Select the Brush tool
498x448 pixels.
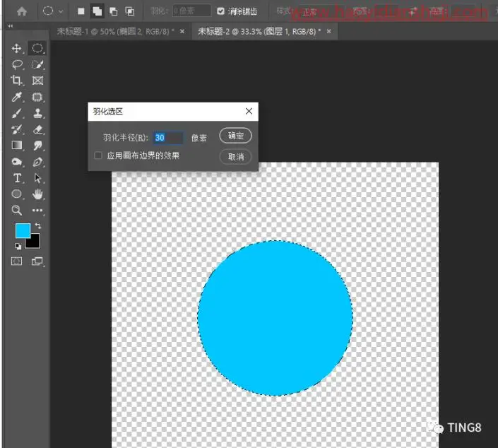click(16, 113)
